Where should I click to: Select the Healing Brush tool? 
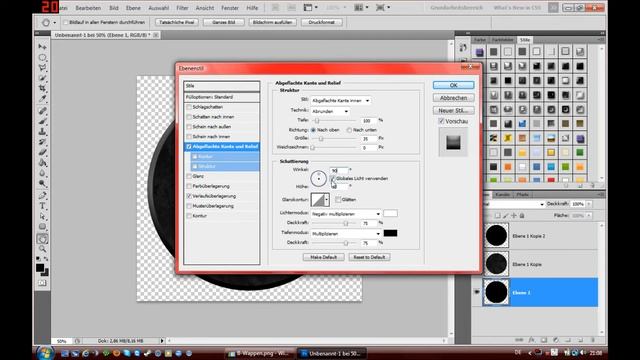[x=42, y=111]
